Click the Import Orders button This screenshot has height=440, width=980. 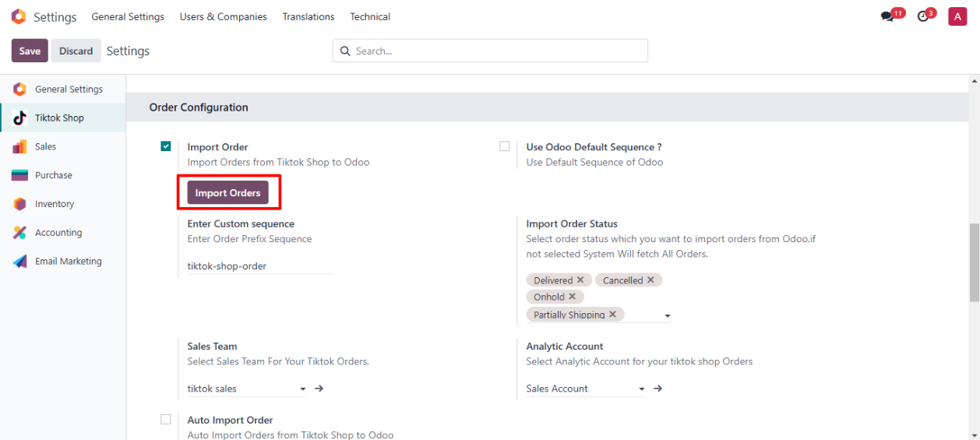[227, 193]
